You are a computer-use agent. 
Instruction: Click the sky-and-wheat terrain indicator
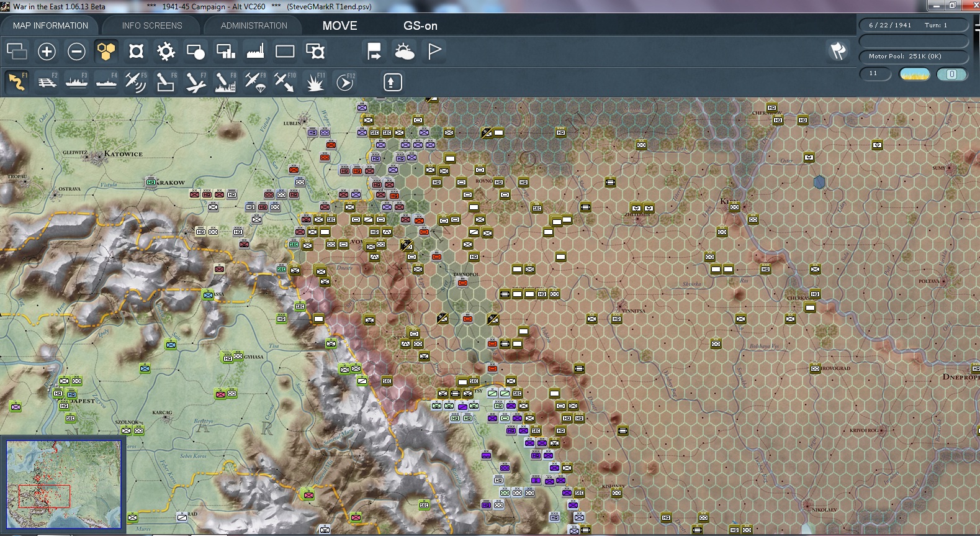tap(914, 75)
